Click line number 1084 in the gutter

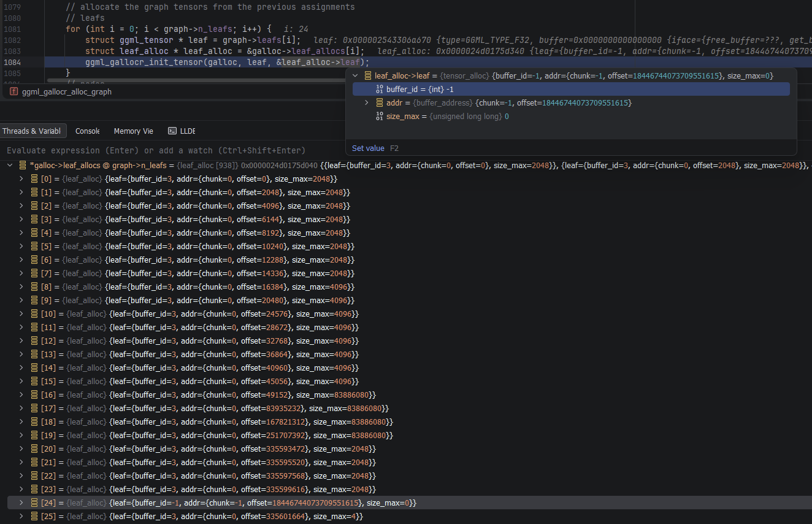coord(12,62)
